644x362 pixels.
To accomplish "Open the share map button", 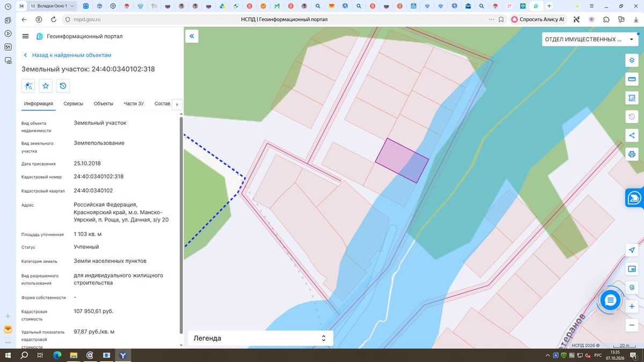I will click(x=632, y=135).
